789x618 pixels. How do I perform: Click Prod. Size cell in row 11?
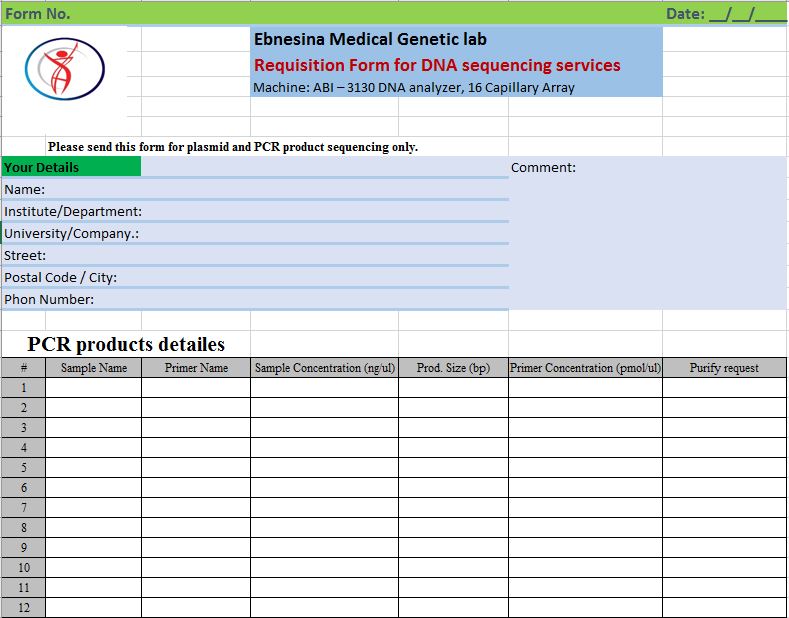453,588
